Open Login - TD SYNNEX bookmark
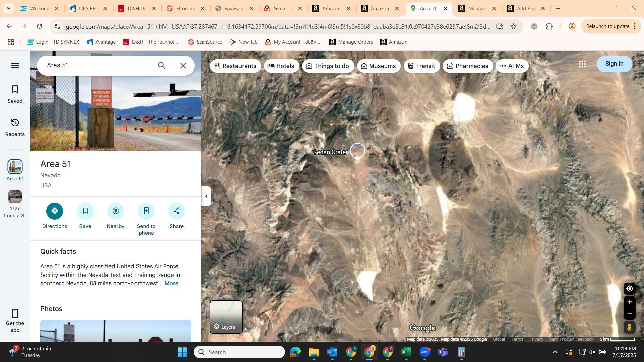 (x=53, y=42)
